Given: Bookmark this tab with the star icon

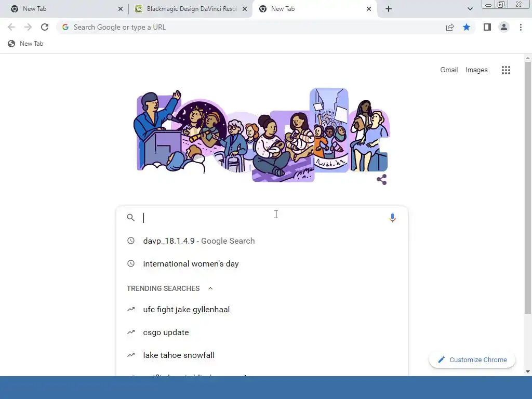Looking at the screenshot, I should click(x=467, y=27).
